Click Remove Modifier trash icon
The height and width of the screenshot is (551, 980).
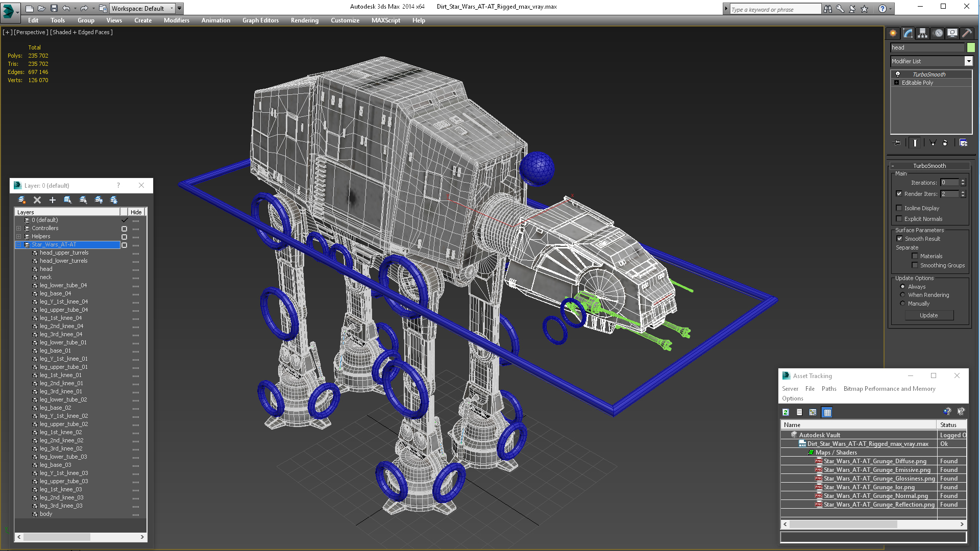945,143
